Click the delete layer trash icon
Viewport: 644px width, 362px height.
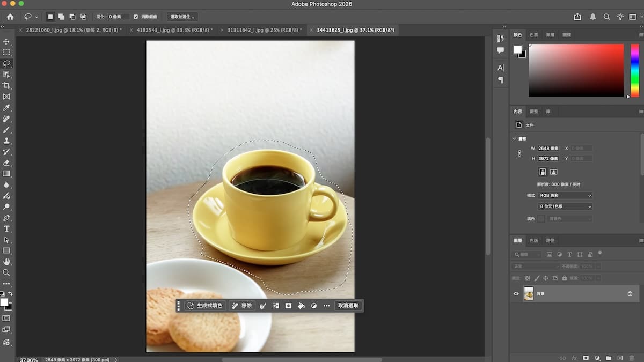(632, 358)
